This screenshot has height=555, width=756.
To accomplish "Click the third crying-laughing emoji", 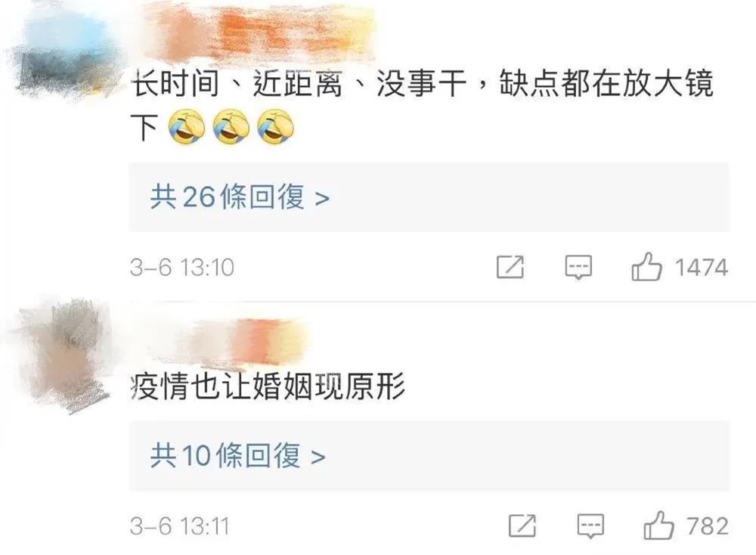I will coord(275,127).
